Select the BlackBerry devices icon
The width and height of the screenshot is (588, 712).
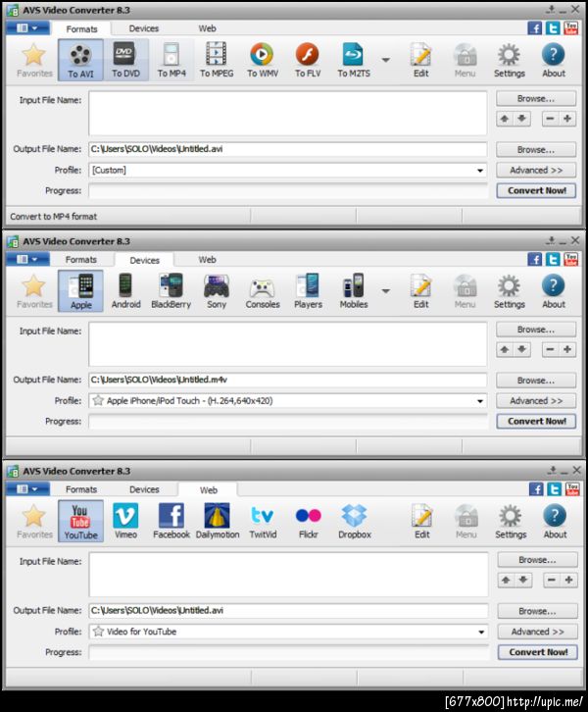[x=171, y=291]
